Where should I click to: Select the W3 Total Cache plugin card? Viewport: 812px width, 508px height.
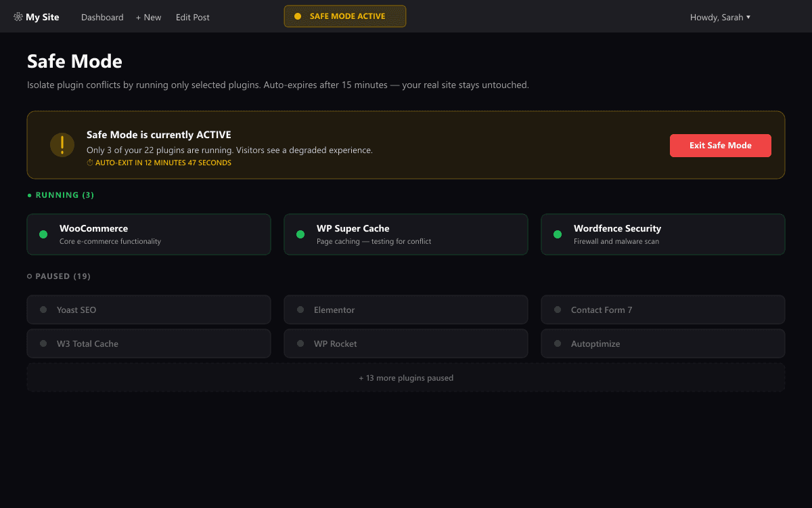149,343
